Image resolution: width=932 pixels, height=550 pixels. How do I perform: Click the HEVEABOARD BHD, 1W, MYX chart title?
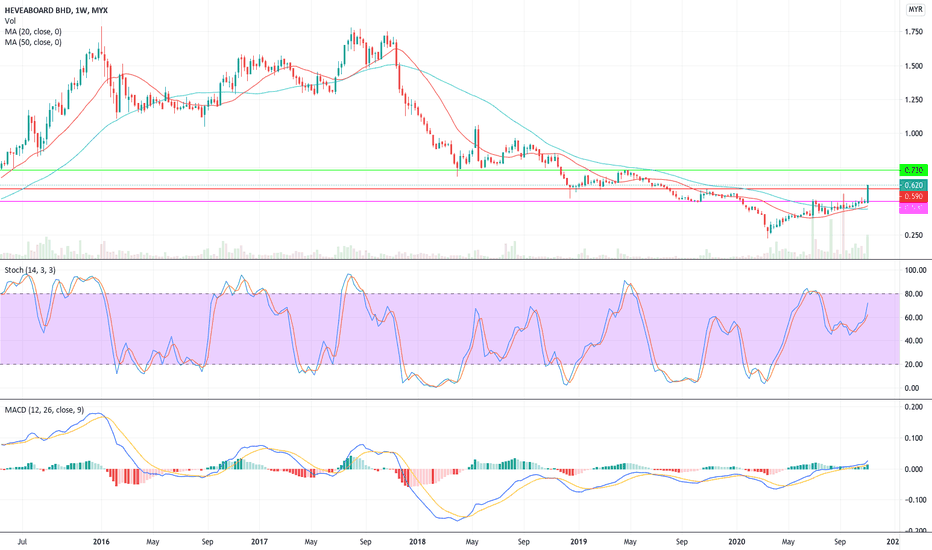(x=56, y=10)
